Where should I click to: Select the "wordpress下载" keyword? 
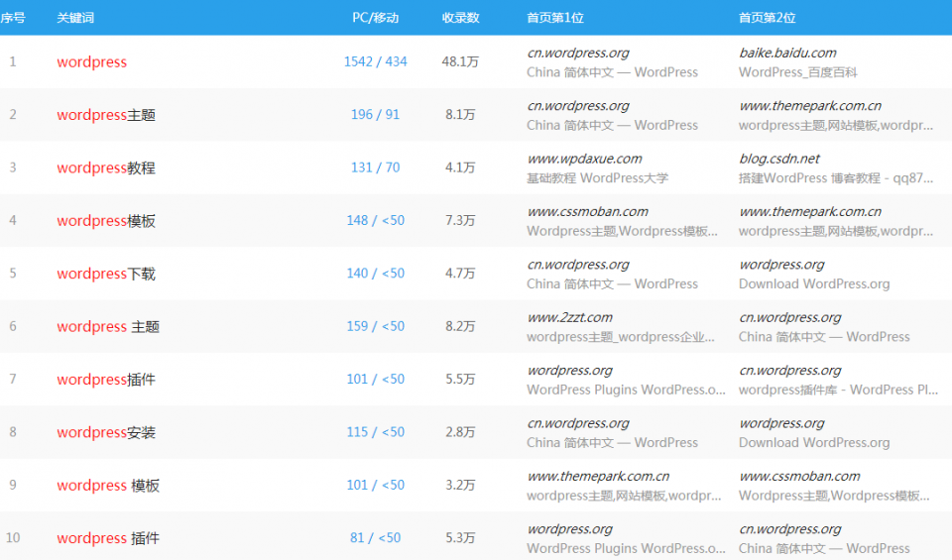106,274
